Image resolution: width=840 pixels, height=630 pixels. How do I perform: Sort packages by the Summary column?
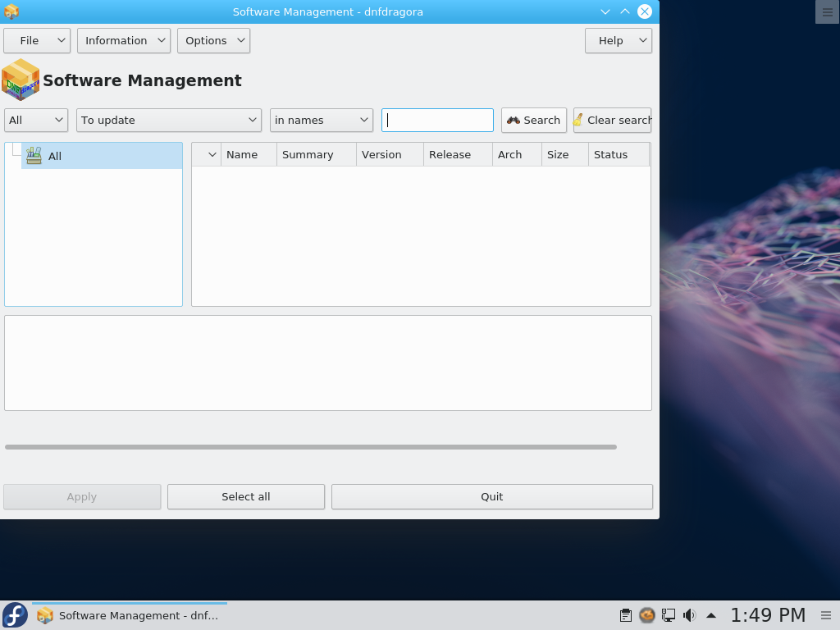pos(317,155)
